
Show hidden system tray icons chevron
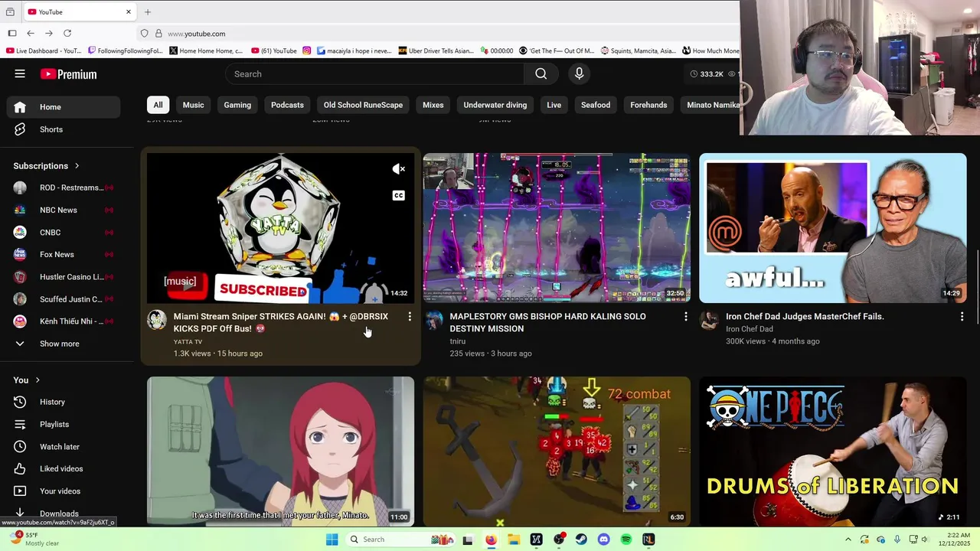(848, 540)
